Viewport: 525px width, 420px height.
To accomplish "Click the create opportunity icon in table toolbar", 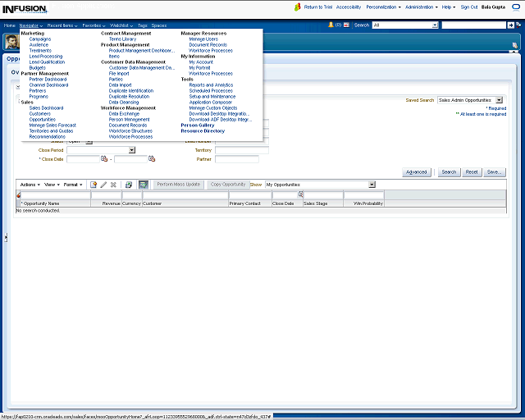I will tap(94, 185).
